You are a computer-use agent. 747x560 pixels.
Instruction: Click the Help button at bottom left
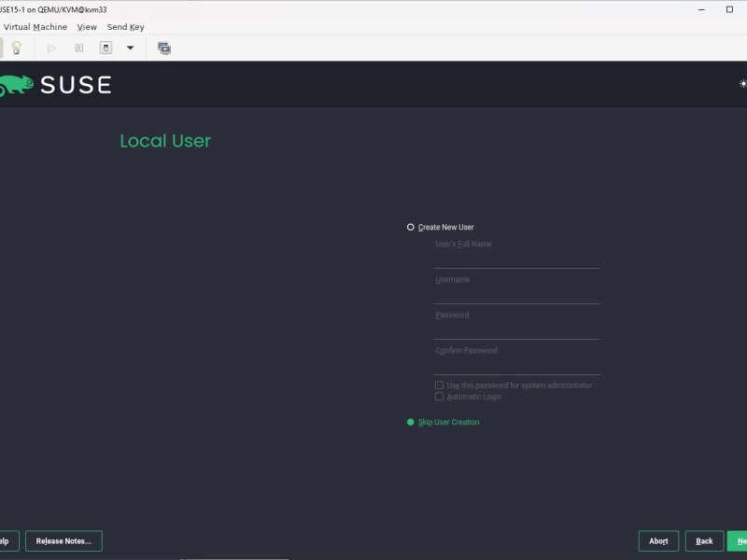(9, 541)
